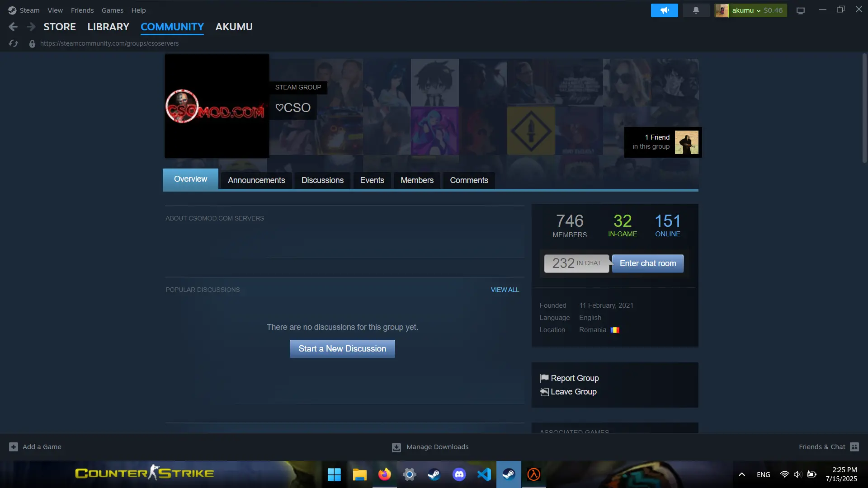Go back with the left arrow
Viewport: 868px width, 488px height.
(x=13, y=27)
